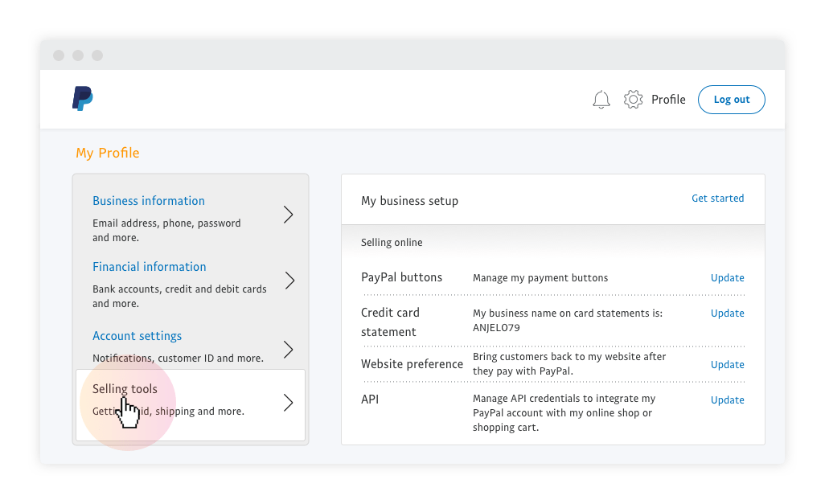Open the notifications bell icon
This screenshot has height=504, width=825.
tap(601, 100)
